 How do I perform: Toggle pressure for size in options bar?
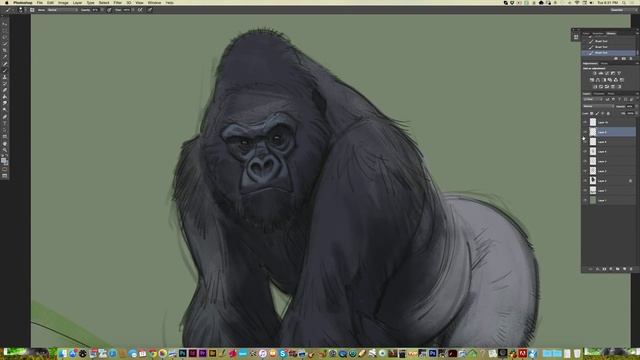[149, 10]
